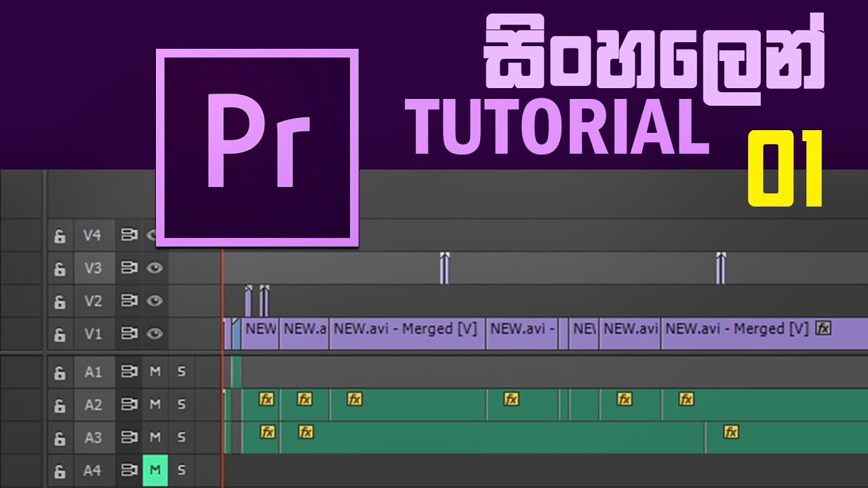The image size is (868, 488).
Task: Solo audio track A4
Action: pyautogui.click(x=181, y=470)
